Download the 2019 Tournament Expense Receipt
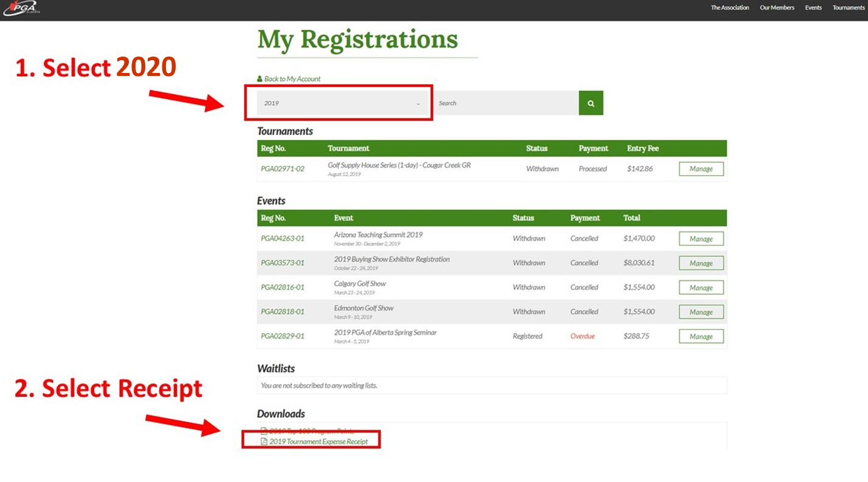Image resolution: width=868 pixels, height=482 pixels. [x=319, y=442]
